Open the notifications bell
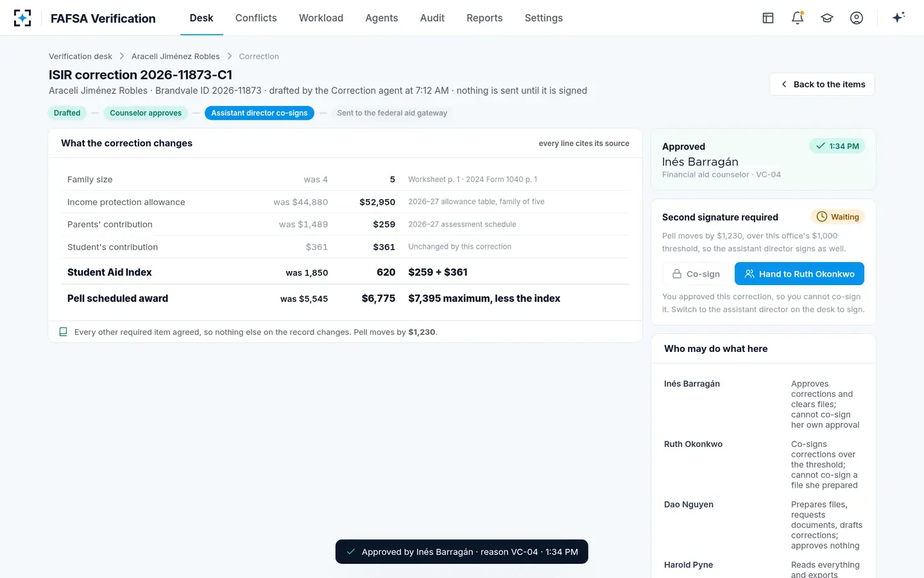 point(798,18)
